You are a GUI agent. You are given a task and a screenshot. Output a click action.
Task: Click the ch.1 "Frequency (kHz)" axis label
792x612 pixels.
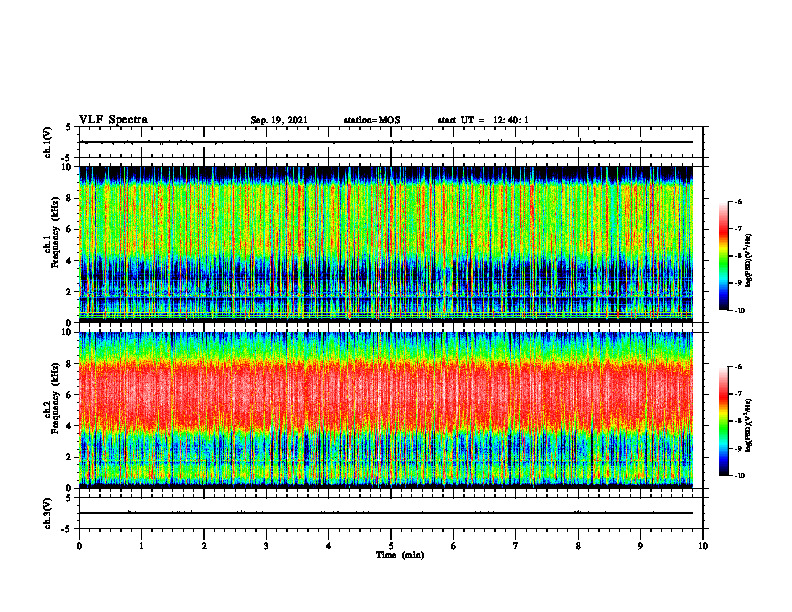click(x=55, y=232)
